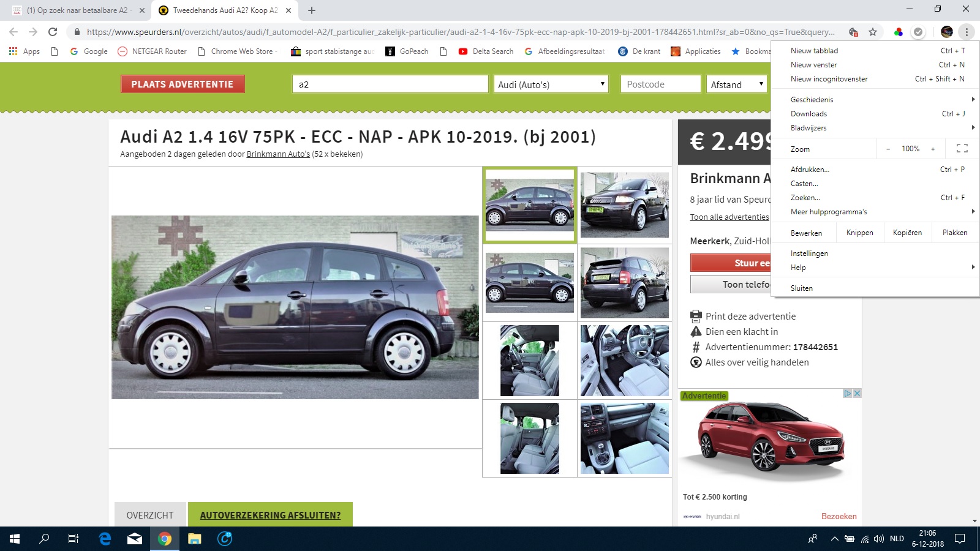Open Apps bookmarks shortcut

pyautogui.click(x=24, y=51)
